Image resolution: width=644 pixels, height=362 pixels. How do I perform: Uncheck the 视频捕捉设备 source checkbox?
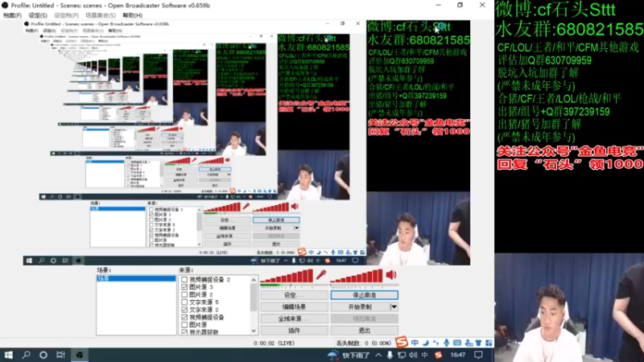(x=184, y=317)
